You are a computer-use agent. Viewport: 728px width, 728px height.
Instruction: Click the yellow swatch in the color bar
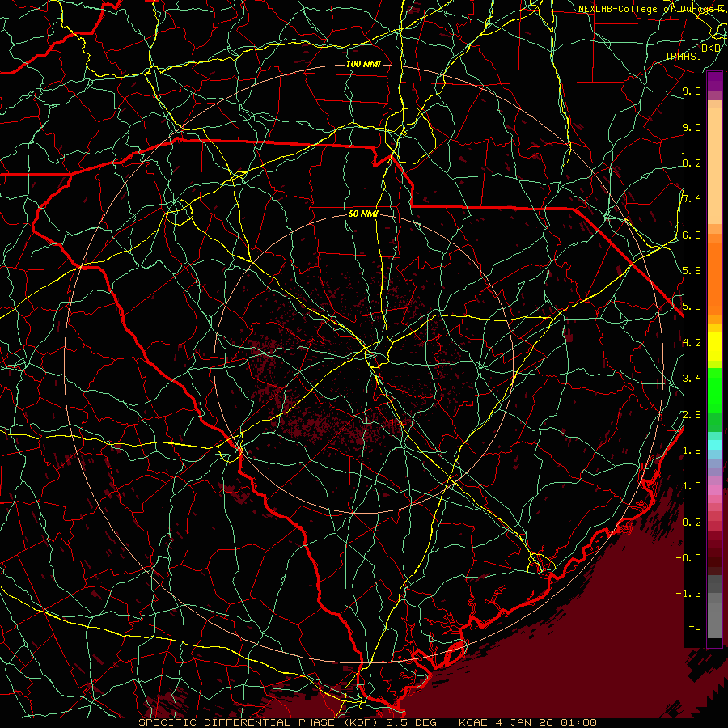pyautogui.click(x=714, y=346)
